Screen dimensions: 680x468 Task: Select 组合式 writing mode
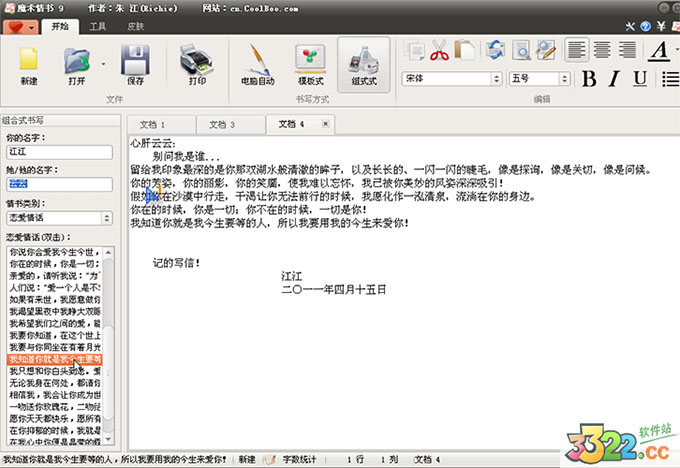pyautogui.click(x=364, y=65)
